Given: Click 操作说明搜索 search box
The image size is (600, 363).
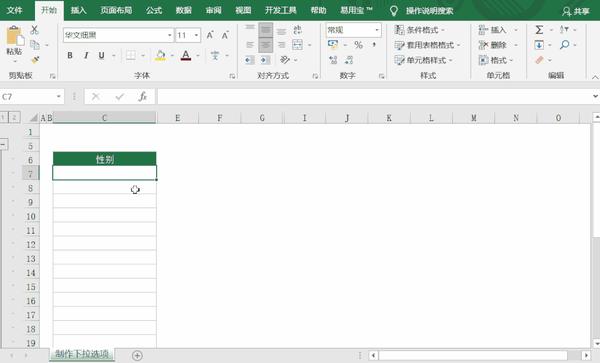Looking at the screenshot, I should coord(429,11).
